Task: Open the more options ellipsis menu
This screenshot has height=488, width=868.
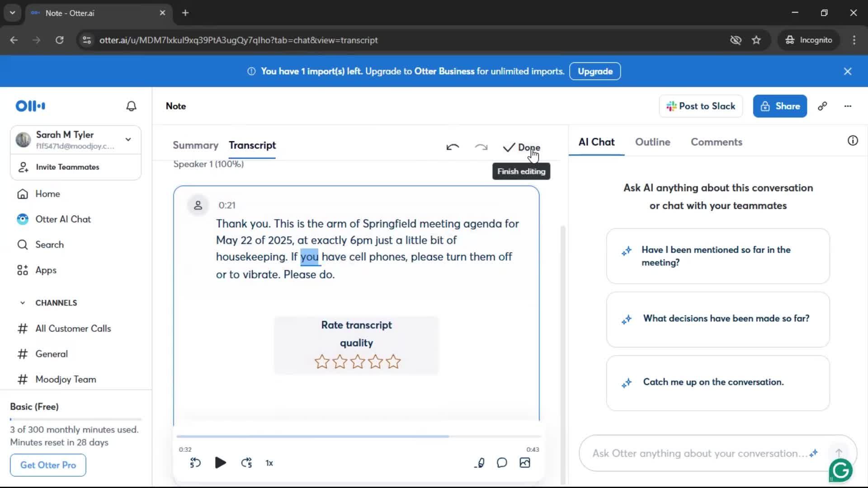Action: point(848,106)
